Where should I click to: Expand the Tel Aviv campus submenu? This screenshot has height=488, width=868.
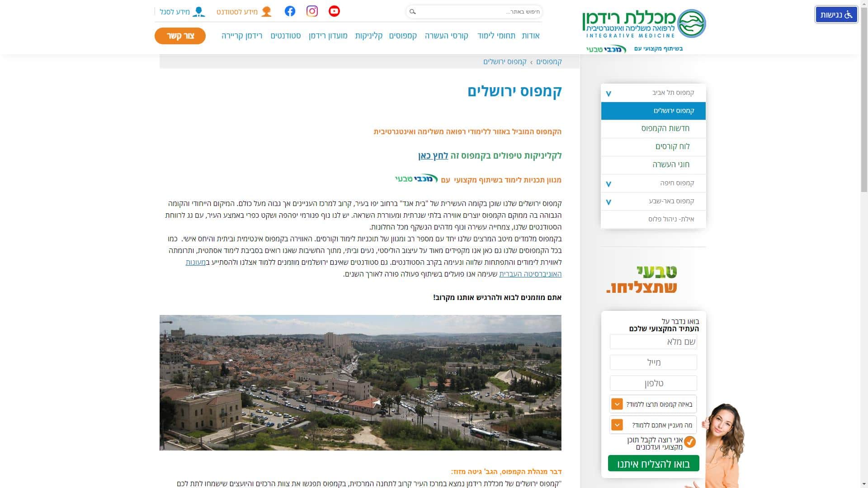tap(609, 94)
